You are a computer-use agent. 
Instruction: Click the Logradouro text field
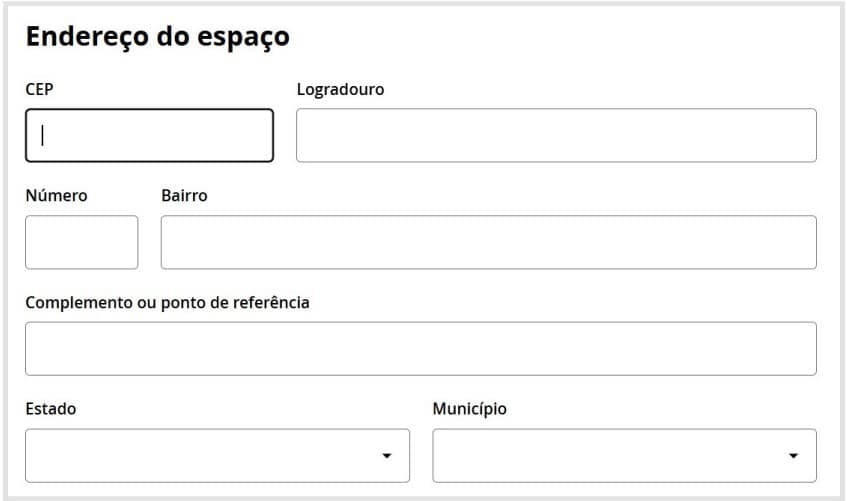click(556, 135)
